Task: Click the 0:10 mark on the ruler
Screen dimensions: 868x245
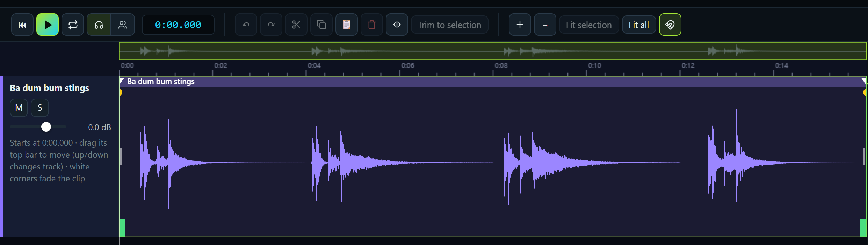Action: [594, 65]
